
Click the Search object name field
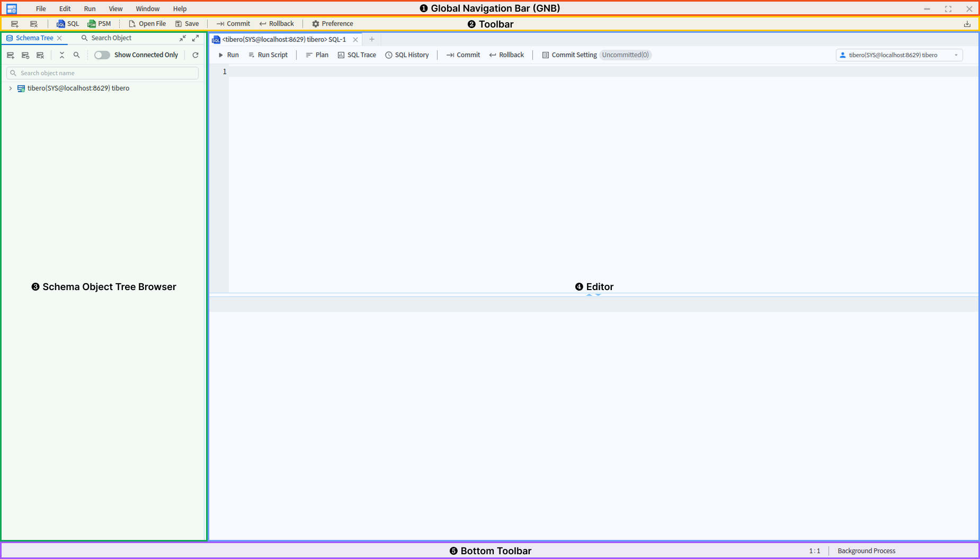tap(103, 73)
